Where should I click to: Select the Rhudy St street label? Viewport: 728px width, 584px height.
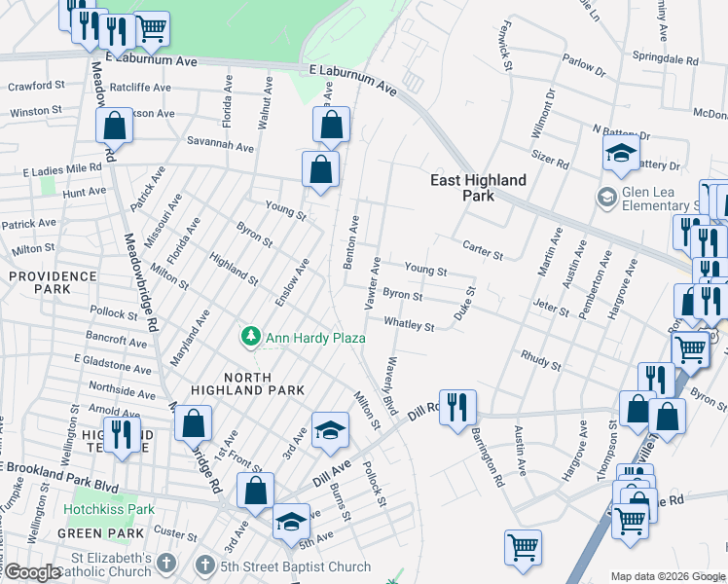click(541, 361)
